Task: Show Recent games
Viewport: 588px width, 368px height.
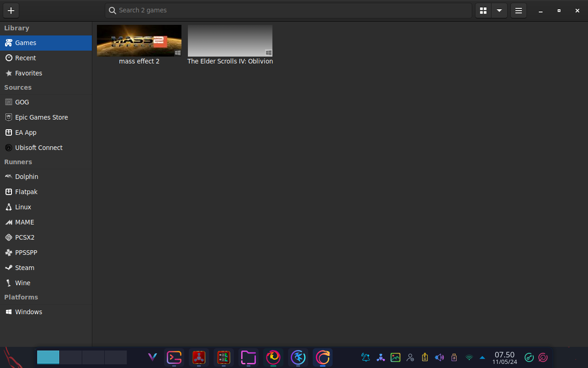Action: 46,58
